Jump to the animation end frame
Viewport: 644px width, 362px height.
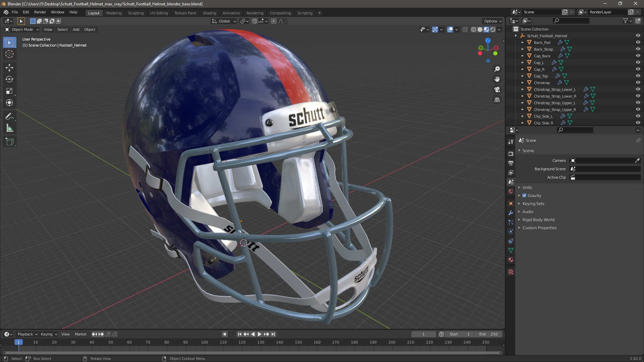[x=273, y=334]
